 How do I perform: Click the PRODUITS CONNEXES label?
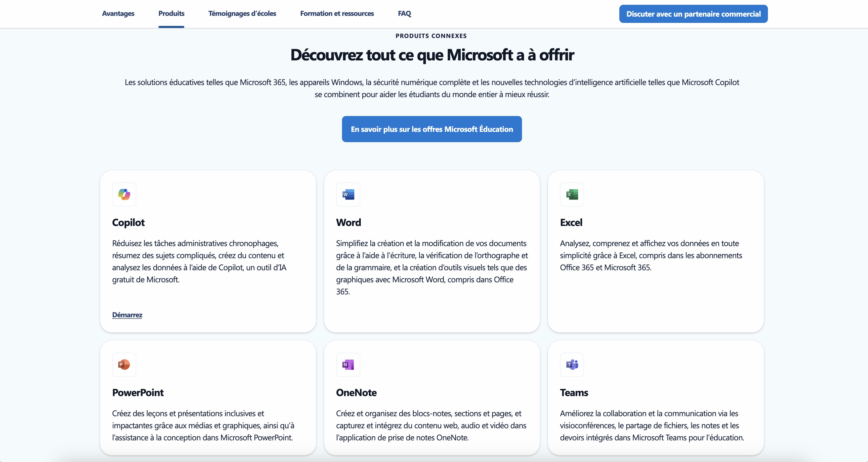coord(431,36)
